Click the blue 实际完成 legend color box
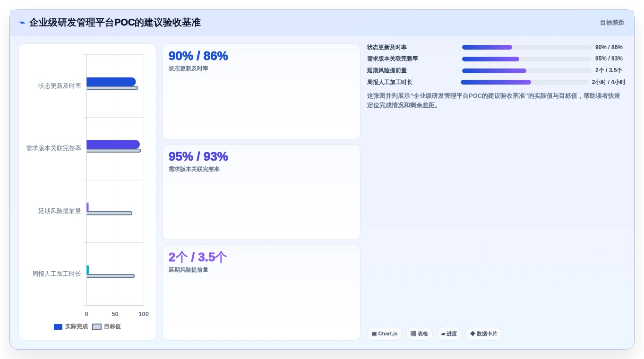Screen dimensions: 644x359 pyautogui.click(x=58, y=327)
